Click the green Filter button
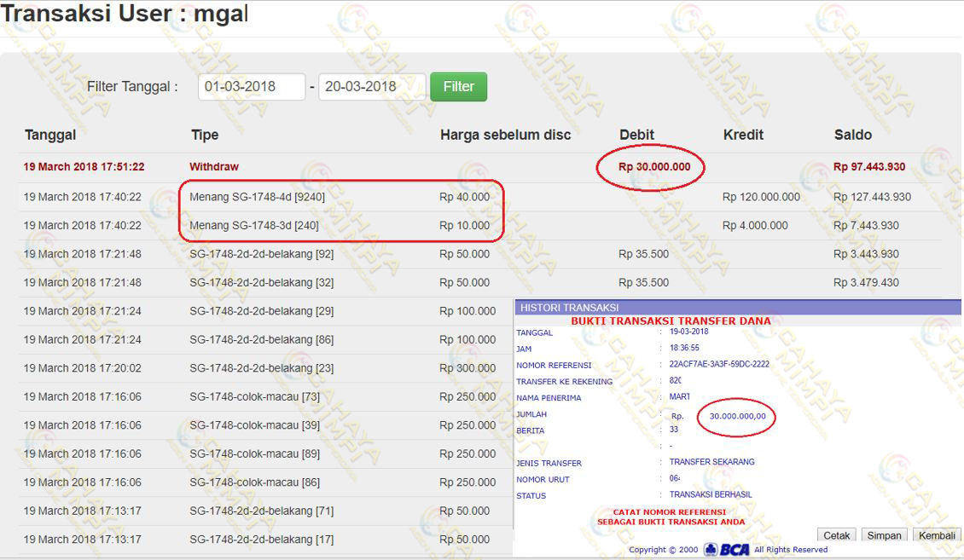Viewport: 964px width, 560px height. 458,87
